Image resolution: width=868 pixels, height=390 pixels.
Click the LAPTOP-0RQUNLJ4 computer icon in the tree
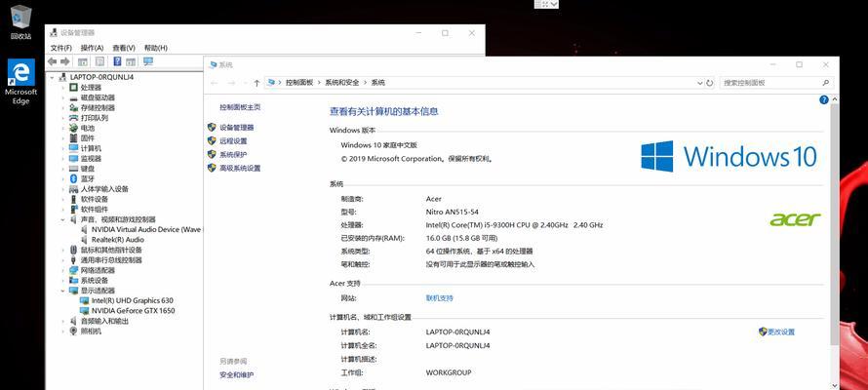coord(63,77)
